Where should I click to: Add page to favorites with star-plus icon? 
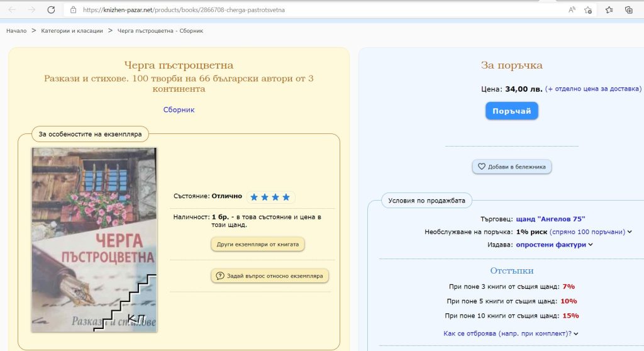[588, 10]
